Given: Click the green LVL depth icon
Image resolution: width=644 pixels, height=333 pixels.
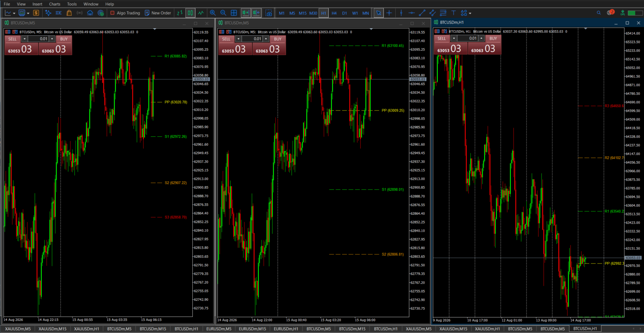Looking at the screenshot, I should (x=623, y=13).
